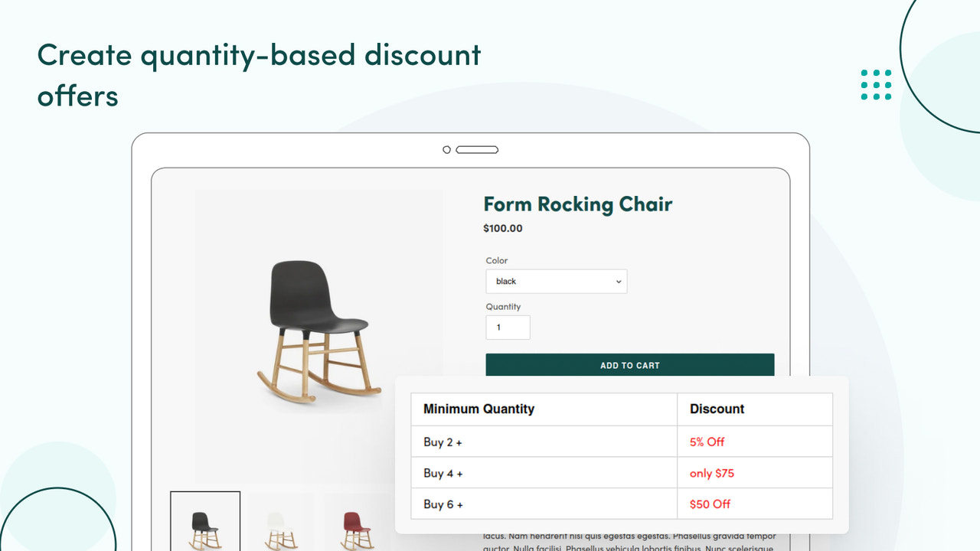This screenshot has width=980, height=551.
Task: Select the Quantity input field
Action: pos(508,327)
